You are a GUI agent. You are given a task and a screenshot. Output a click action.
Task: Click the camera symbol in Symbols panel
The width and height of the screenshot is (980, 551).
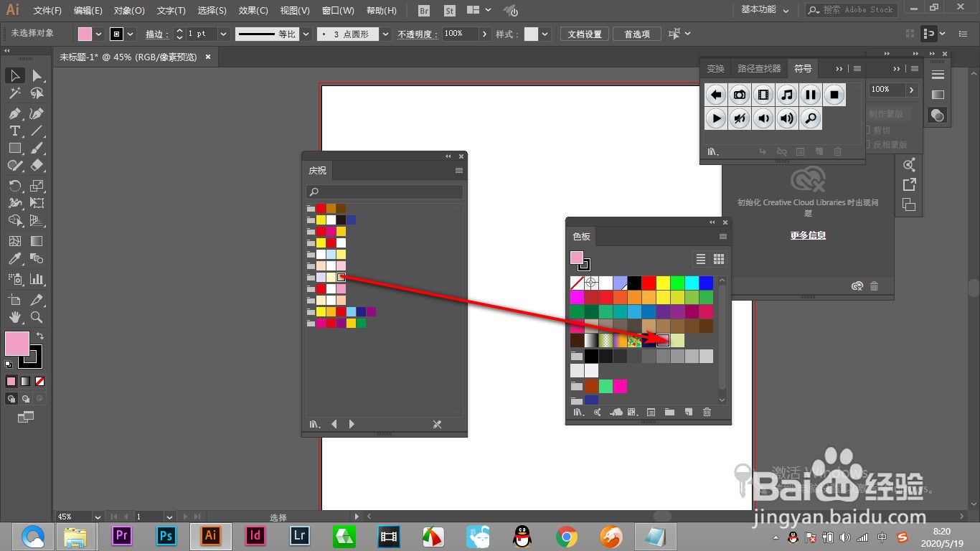[x=740, y=95]
